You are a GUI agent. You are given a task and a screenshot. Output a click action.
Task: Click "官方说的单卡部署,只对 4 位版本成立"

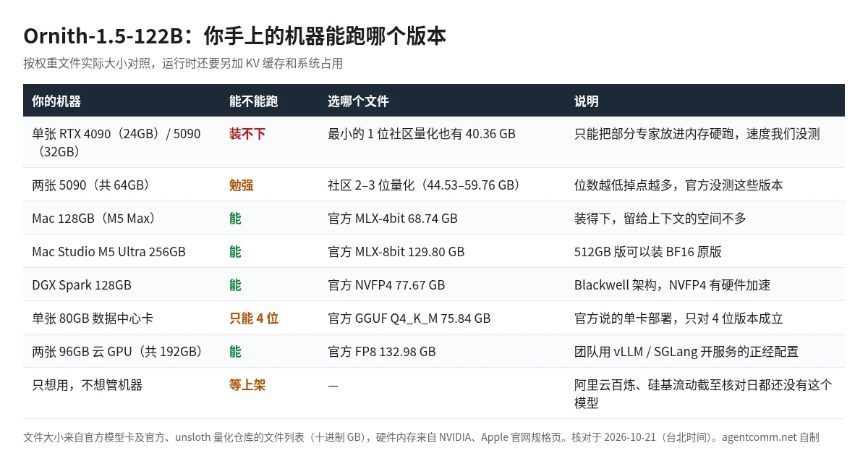[678, 318]
